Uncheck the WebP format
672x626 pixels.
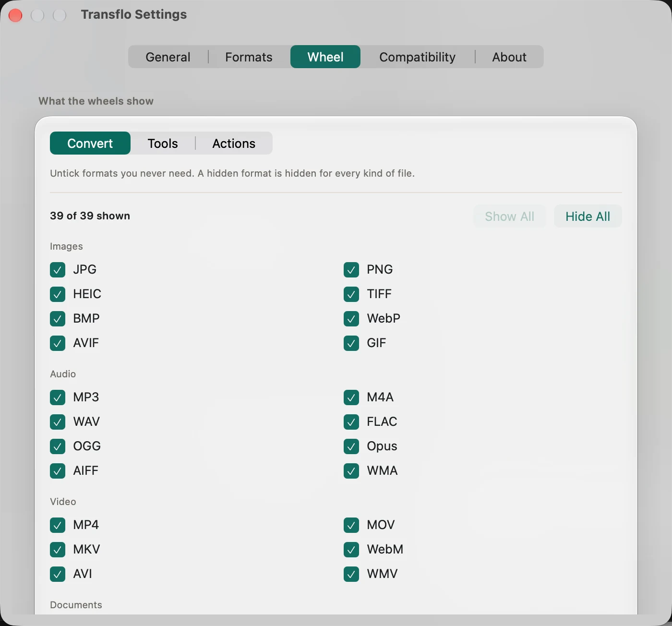coord(351,319)
